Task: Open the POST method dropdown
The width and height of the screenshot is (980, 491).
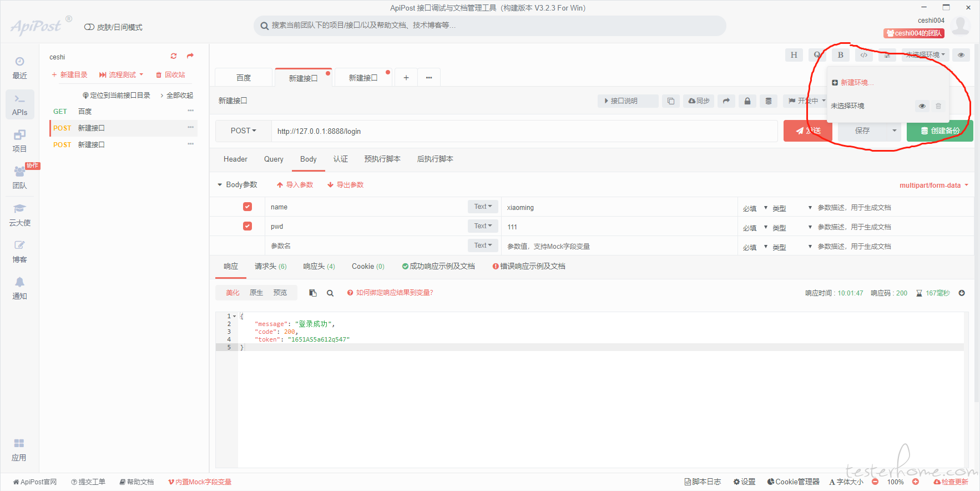Action: [244, 131]
